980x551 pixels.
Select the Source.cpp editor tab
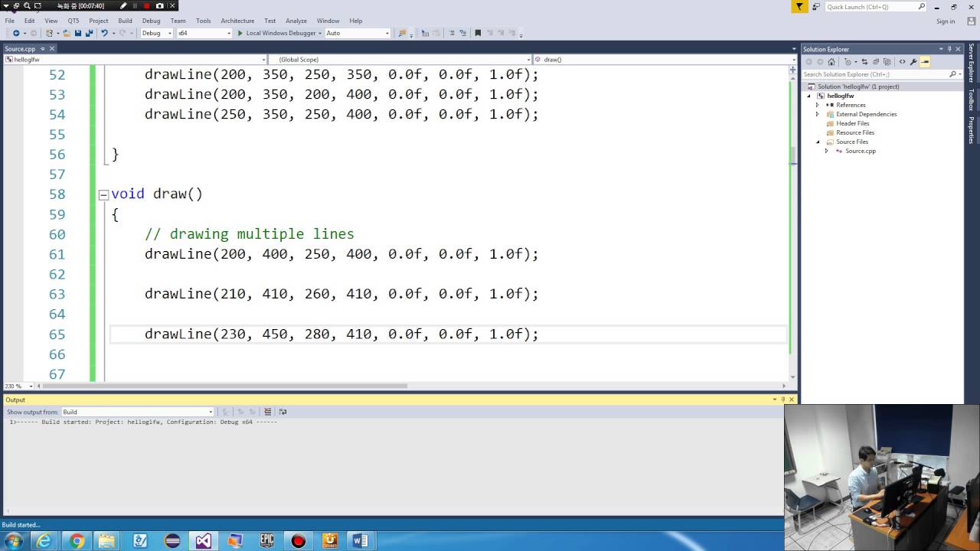click(20, 48)
